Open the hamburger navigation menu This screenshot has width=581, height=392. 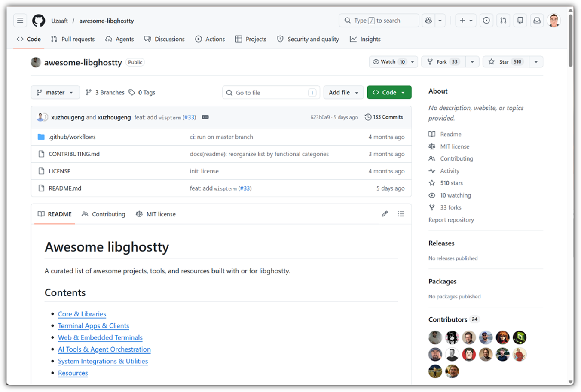pyautogui.click(x=20, y=21)
